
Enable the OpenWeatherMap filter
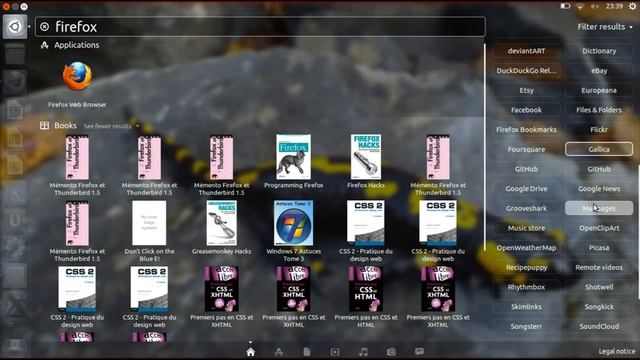point(526,248)
